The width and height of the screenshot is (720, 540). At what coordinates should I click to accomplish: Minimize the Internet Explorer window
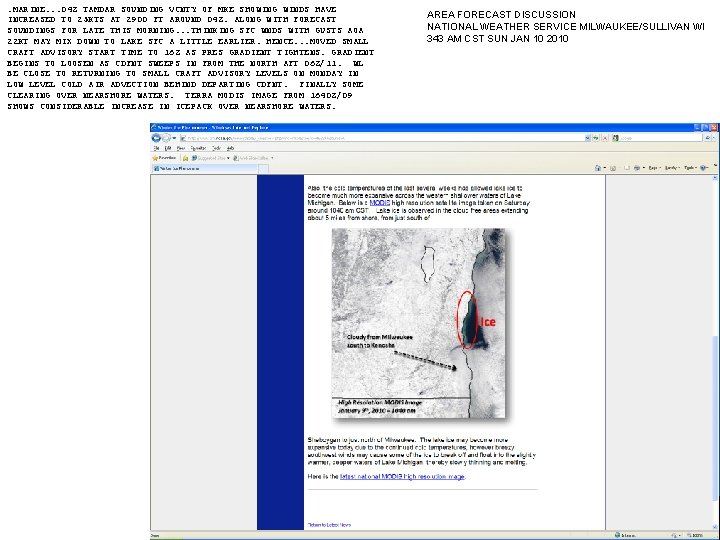697,127
